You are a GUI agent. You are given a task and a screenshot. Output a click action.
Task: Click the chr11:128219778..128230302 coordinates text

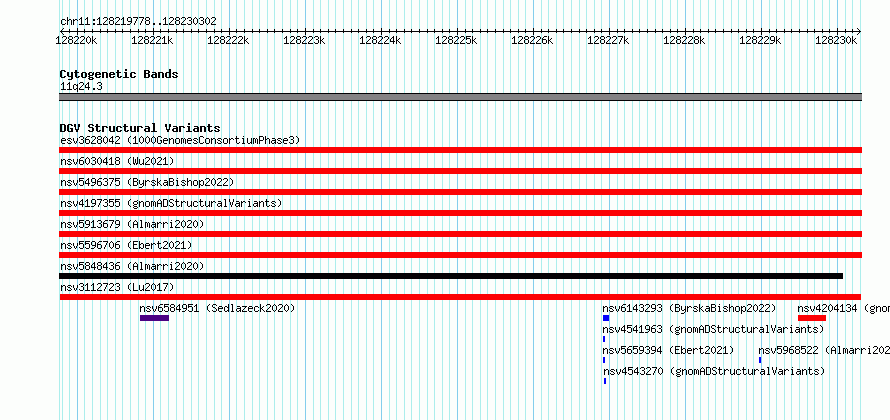point(138,22)
